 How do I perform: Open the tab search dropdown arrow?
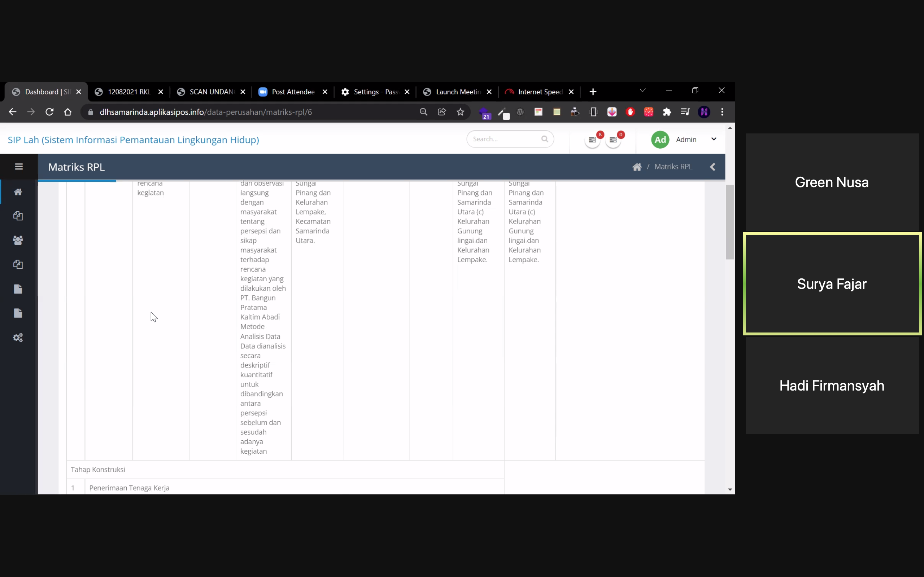click(x=642, y=91)
